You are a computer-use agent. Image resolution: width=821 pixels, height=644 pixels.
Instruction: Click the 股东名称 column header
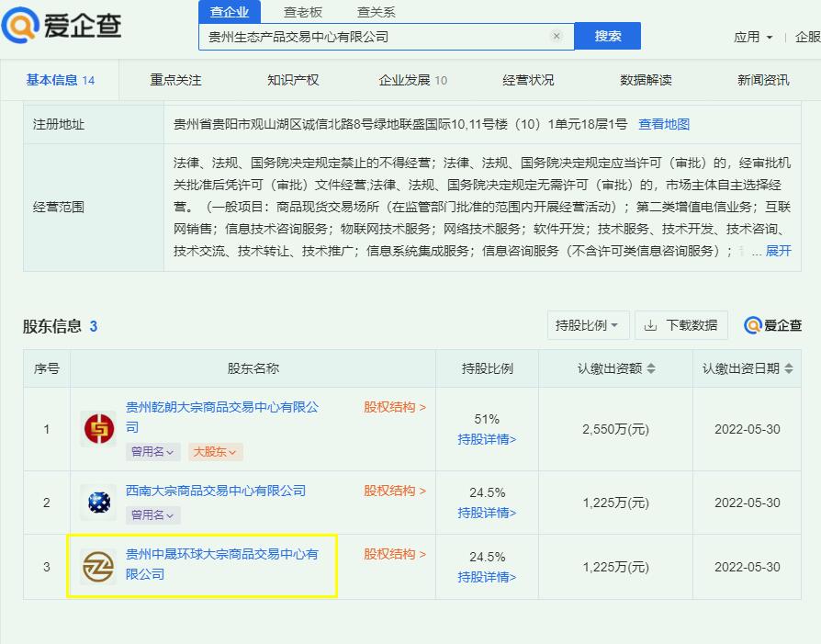[x=253, y=368]
